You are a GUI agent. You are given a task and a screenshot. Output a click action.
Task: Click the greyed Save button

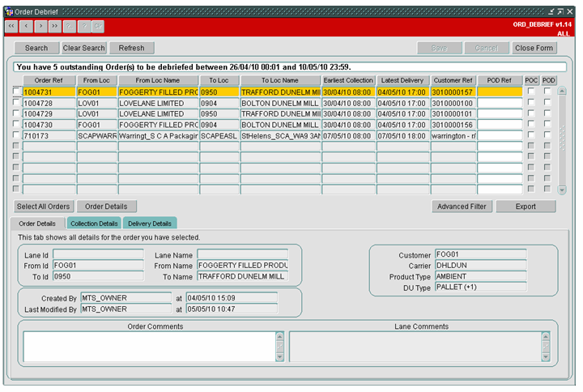coord(440,48)
